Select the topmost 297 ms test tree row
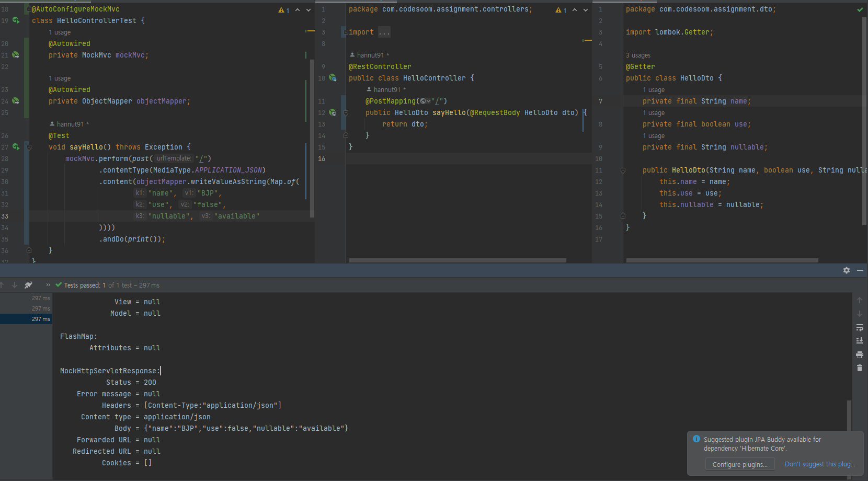The width and height of the screenshot is (868, 481). pos(26,298)
